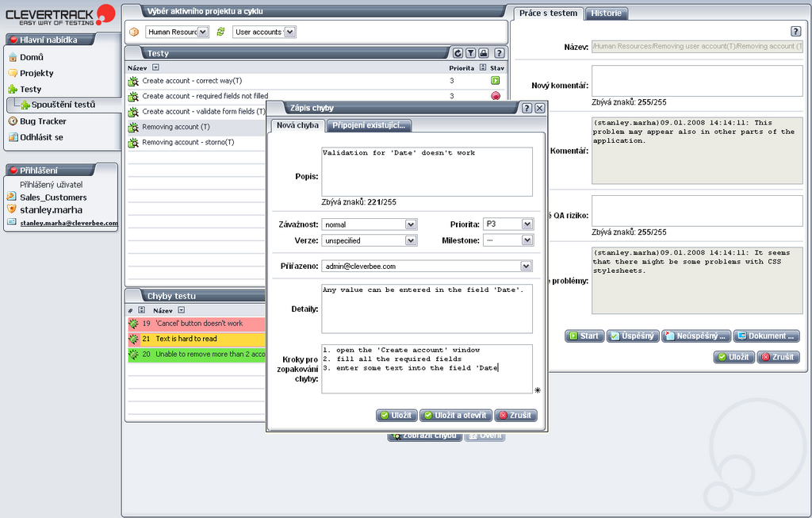Image resolution: width=812 pixels, height=518 pixels.
Task: Click sort icon beside Název in Chyby testu
Action: coord(182,310)
